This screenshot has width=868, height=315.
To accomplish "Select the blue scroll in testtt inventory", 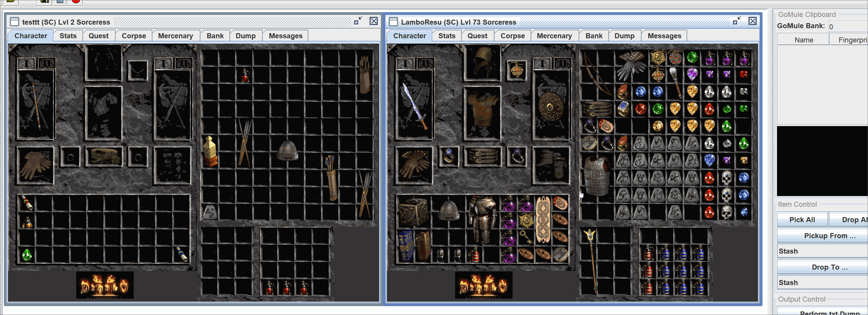I will (182, 254).
